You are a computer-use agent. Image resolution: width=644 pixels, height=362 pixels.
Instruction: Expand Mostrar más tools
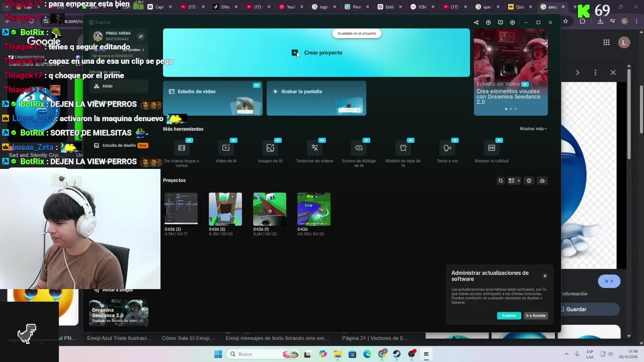pos(533,129)
